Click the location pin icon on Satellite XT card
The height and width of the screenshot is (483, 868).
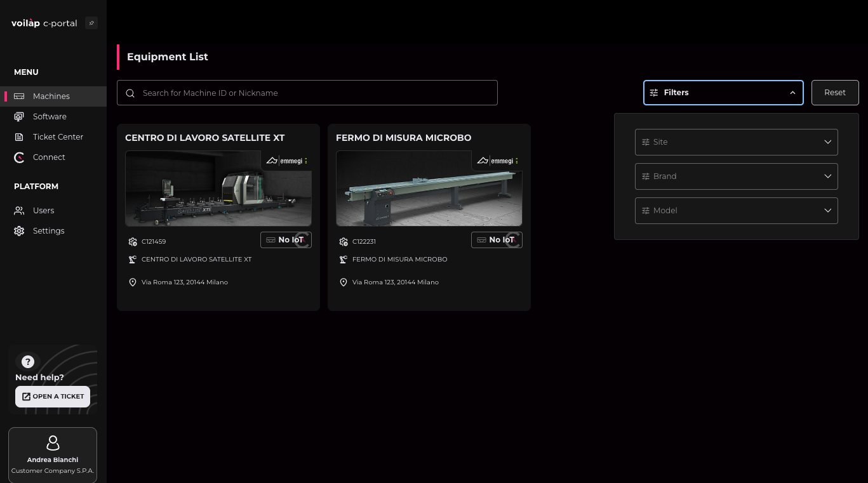tap(132, 282)
